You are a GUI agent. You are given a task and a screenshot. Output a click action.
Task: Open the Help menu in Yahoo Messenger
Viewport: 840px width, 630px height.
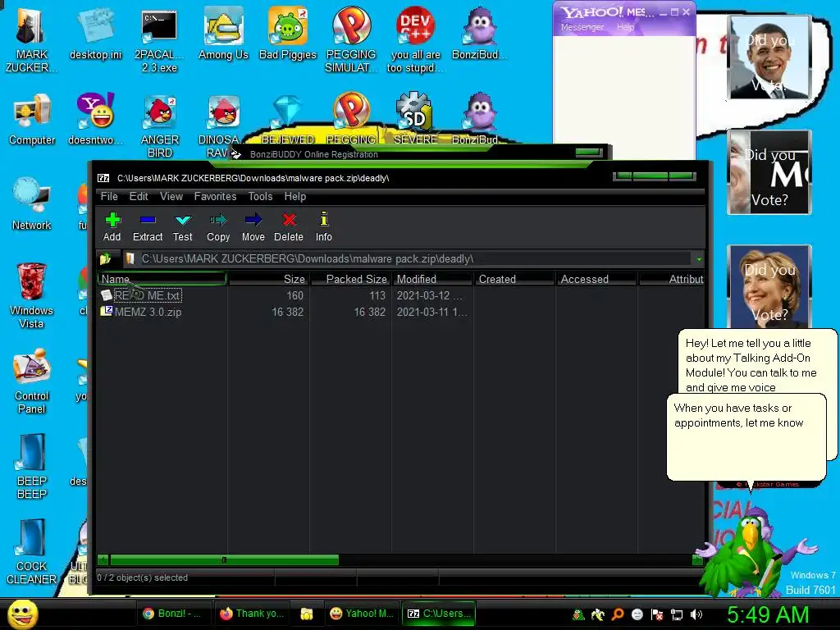coord(625,27)
